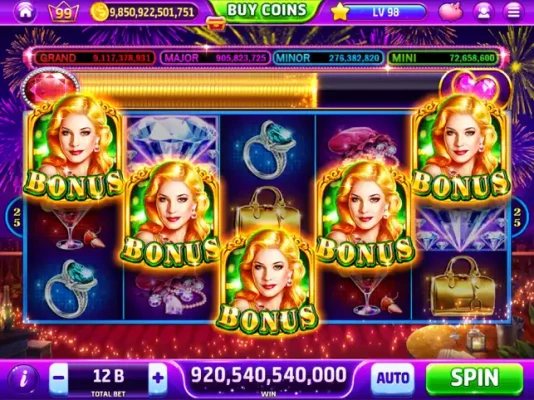Open the pink piggy bank

tap(451, 12)
